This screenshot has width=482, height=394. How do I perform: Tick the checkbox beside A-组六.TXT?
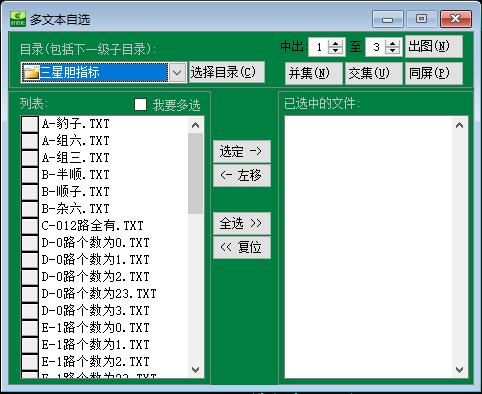pos(30,141)
